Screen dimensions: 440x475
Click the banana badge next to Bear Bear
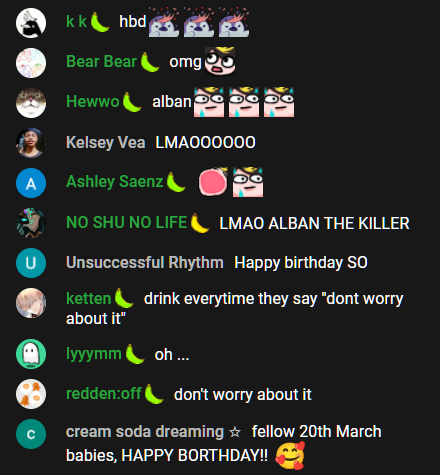[x=150, y=62]
